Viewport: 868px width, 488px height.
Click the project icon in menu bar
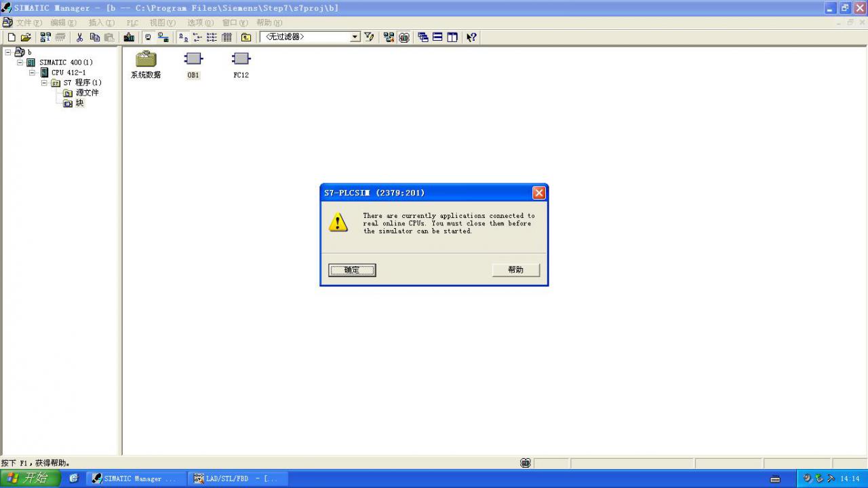7,23
